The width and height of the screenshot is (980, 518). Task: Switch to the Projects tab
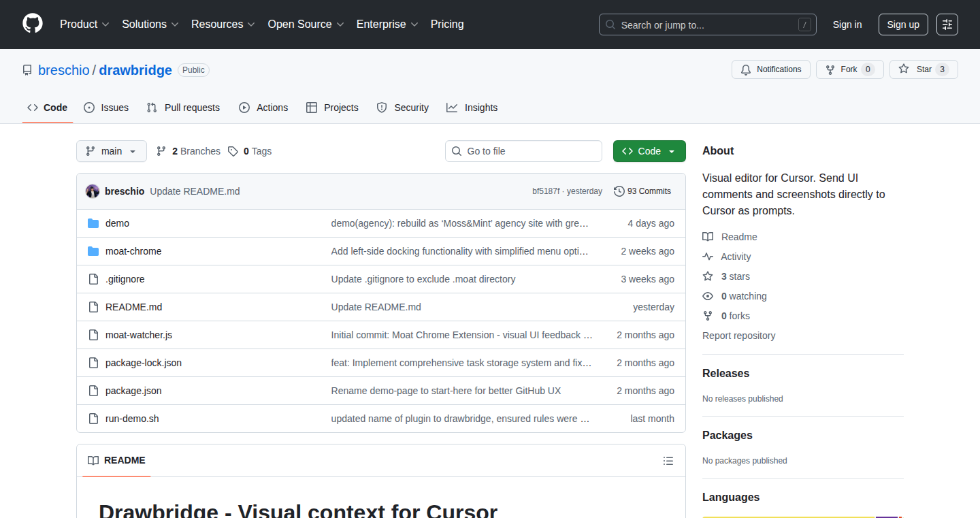click(x=332, y=108)
